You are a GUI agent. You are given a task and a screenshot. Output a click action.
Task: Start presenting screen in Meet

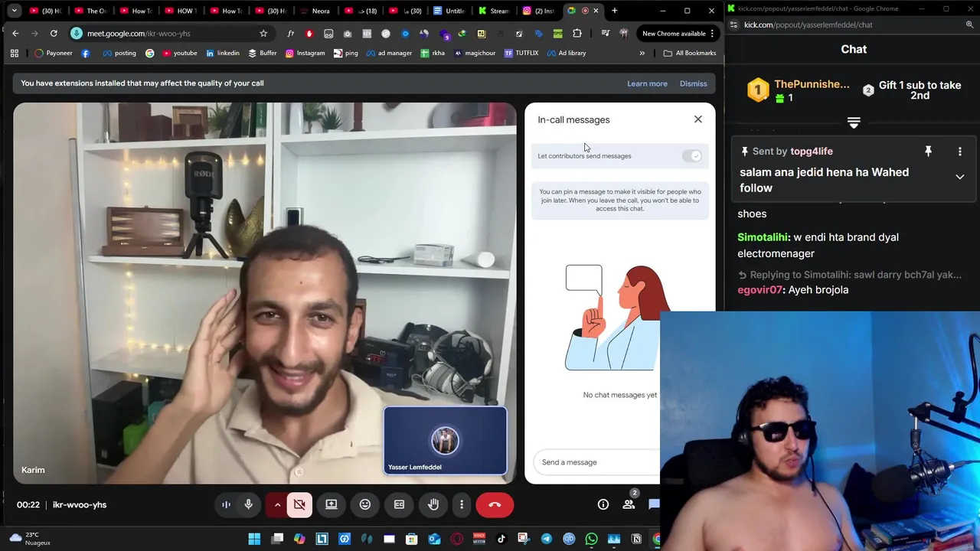(x=332, y=504)
